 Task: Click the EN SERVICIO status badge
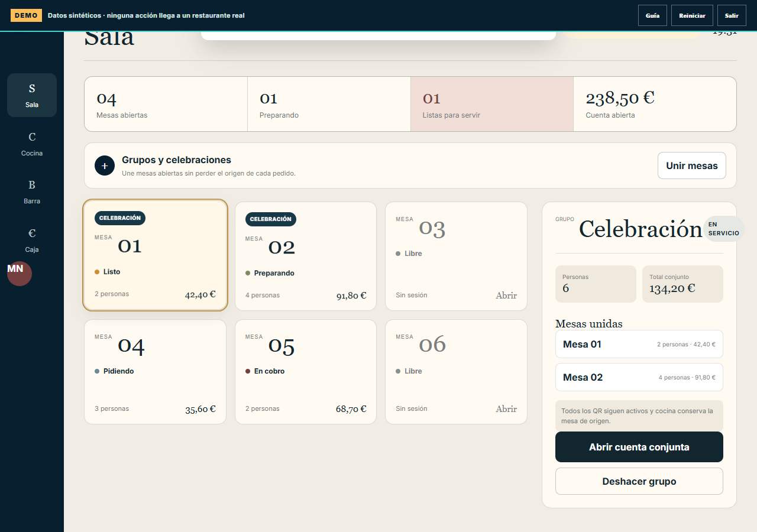point(724,229)
